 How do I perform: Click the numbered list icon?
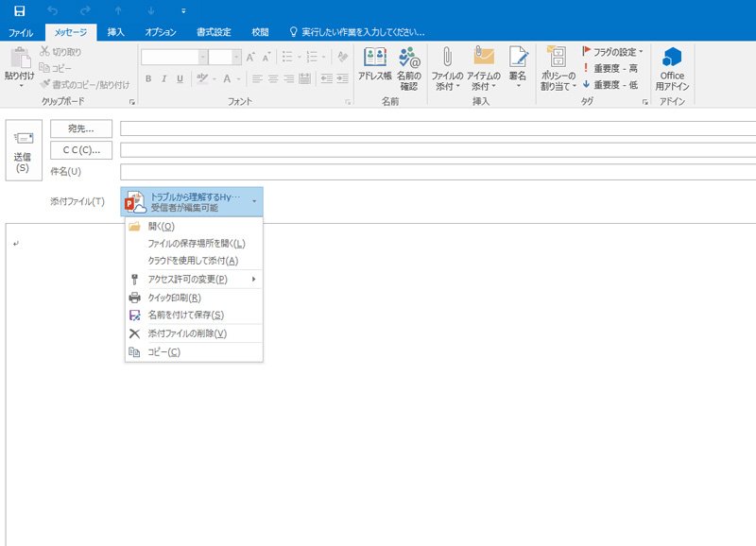tap(312, 57)
